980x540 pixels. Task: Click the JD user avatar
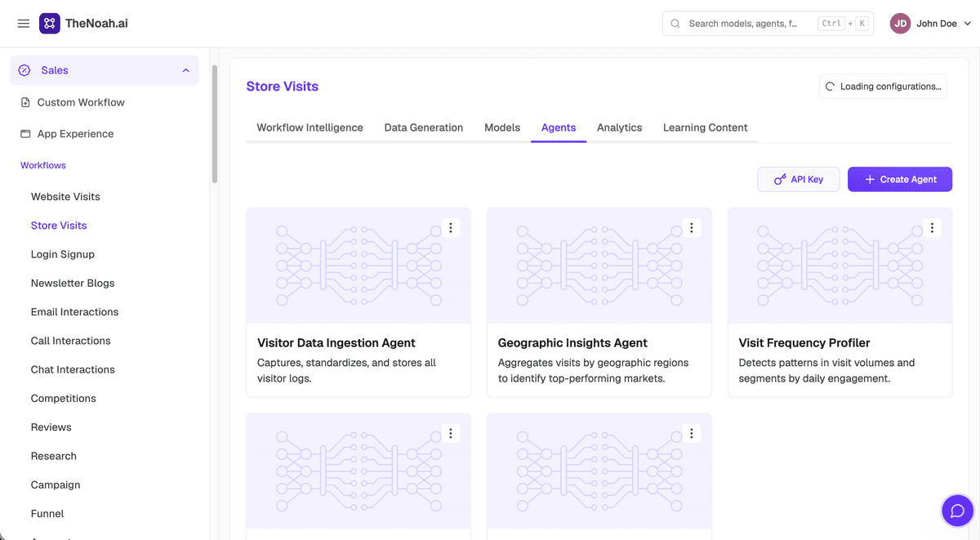(x=901, y=24)
